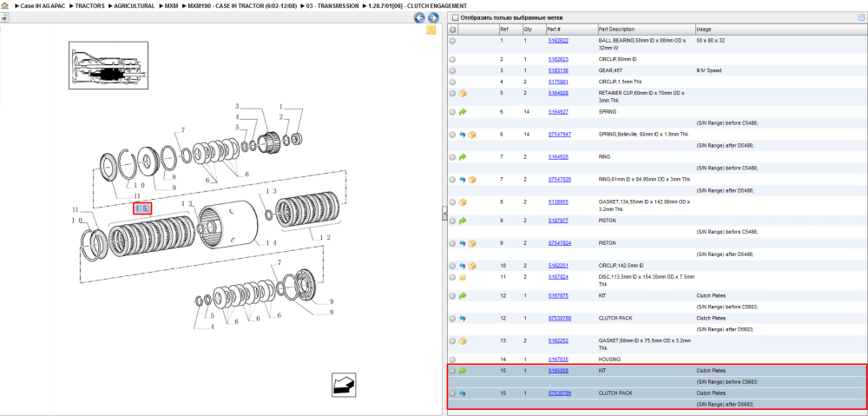Open the table options icon at panel top-right
868x416 pixels.
(x=861, y=17)
